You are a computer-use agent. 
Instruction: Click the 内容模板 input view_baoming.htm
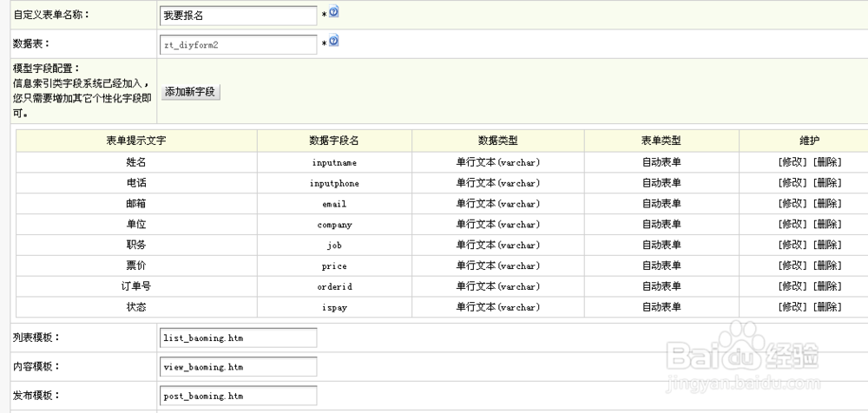click(x=238, y=366)
